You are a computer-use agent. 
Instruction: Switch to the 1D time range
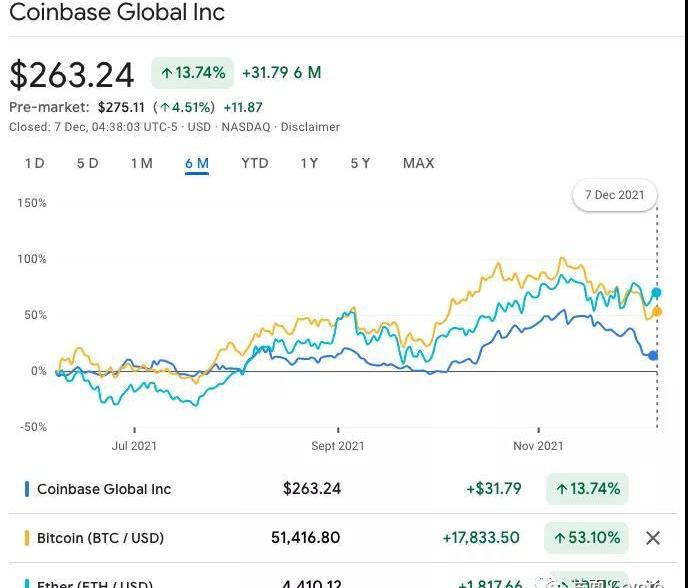coord(34,163)
